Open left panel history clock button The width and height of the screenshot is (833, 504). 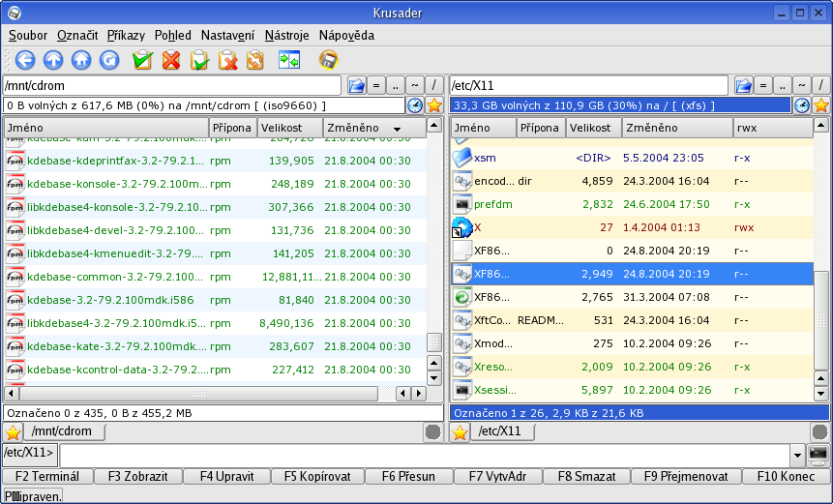pyautogui.click(x=415, y=105)
